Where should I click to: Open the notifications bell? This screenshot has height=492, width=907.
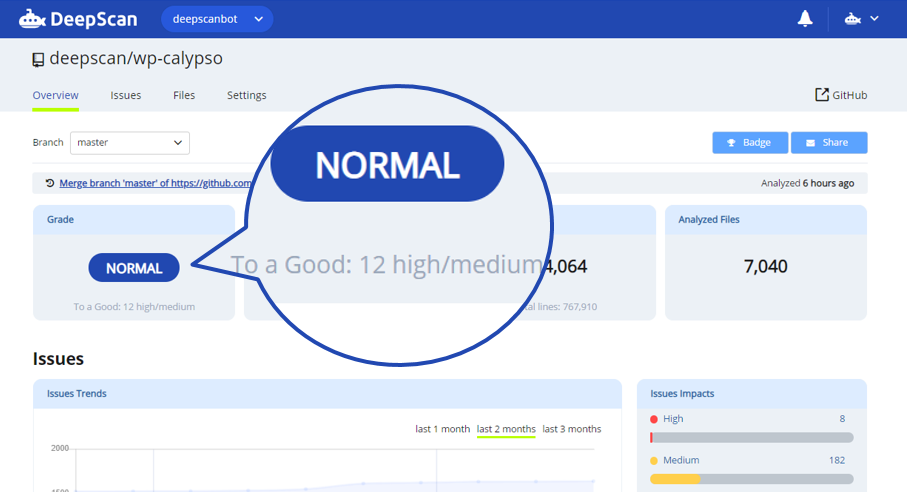pos(805,19)
